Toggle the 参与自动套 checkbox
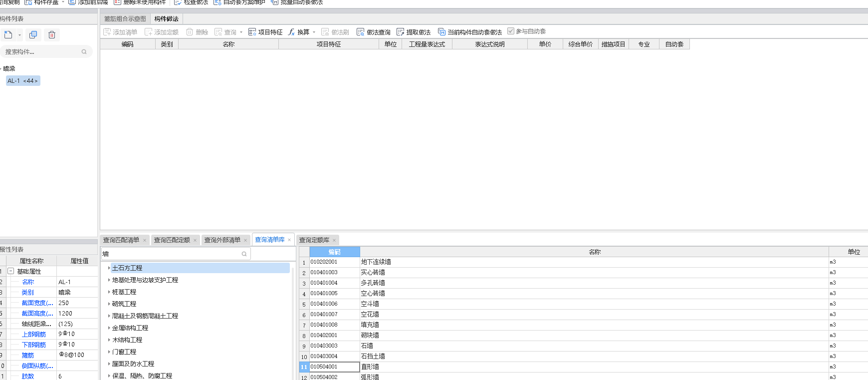This screenshot has height=380, width=868. point(511,31)
